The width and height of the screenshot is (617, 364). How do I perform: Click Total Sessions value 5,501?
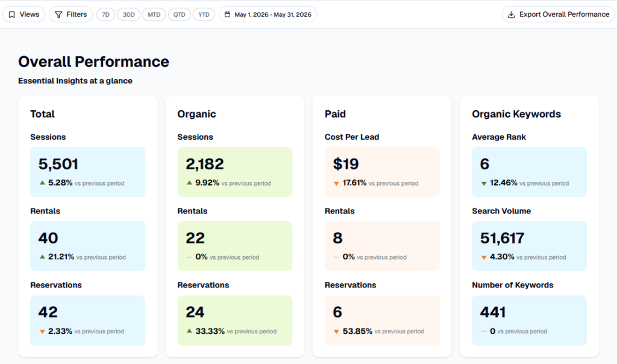[x=58, y=164]
